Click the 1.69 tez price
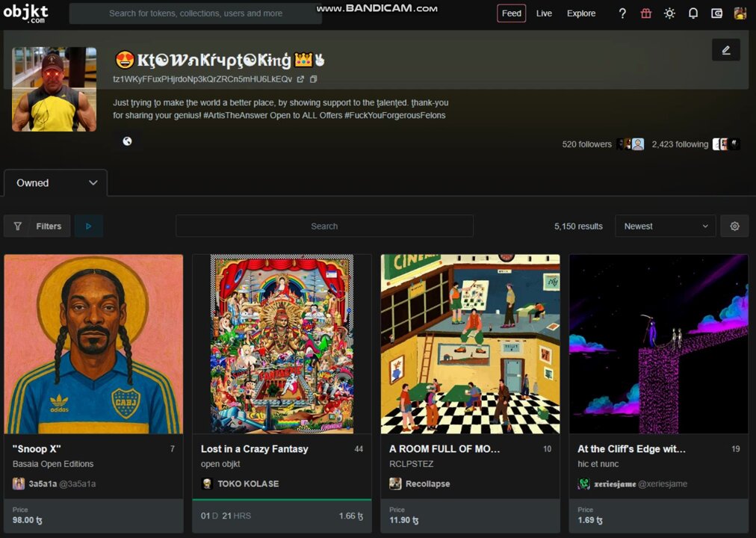This screenshot has width=756, height=538. click(x=590, y=520)
